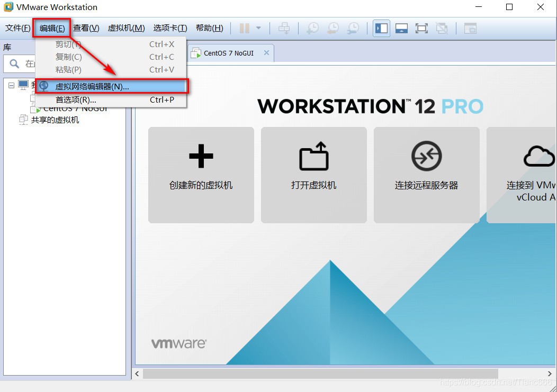Open the 编辑(E) menu

[x=52, y=28]
